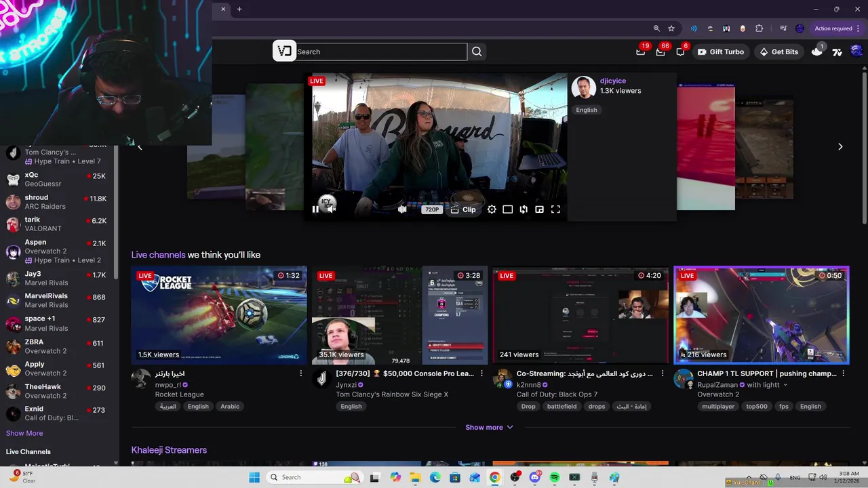Open a new browser tab

(239, 9)
